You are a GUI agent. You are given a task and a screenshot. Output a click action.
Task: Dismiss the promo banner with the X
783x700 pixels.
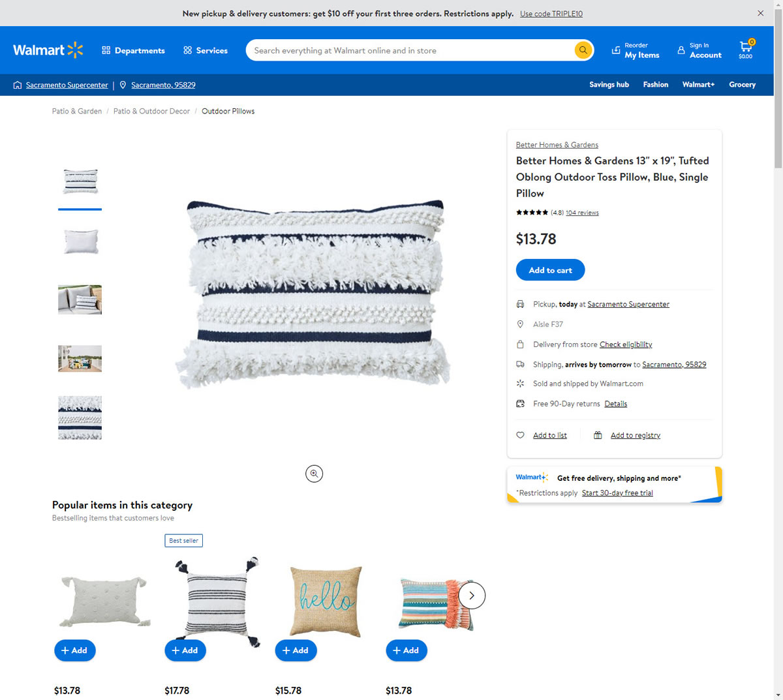pyautogui.click(x=760, y=13)
